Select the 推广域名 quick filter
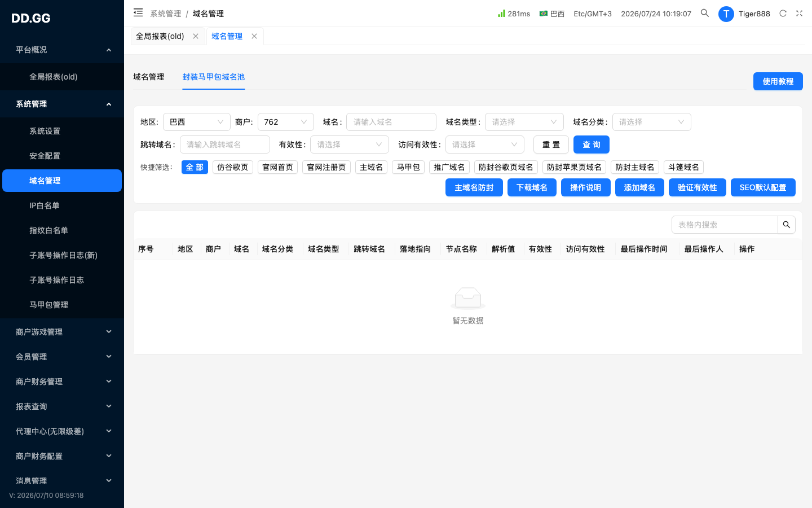This screenshot has width=812, height=508. point(449,167)
